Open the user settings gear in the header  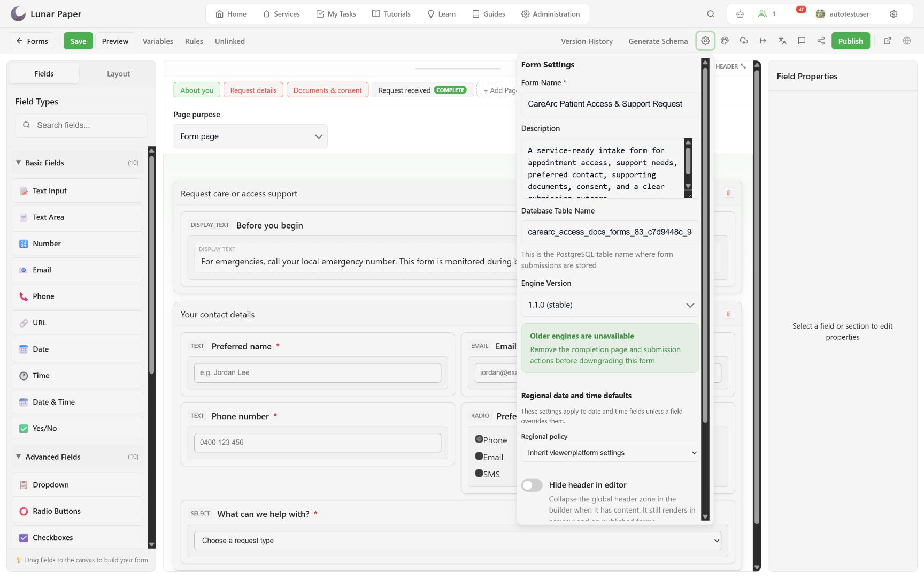point(894,14)
